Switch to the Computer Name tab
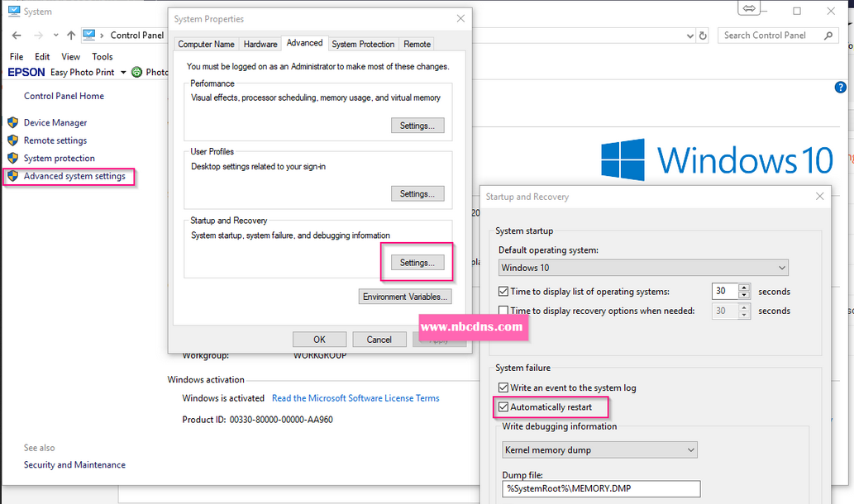This screenshot has width=854, height=504. click(x=206, y=44)
